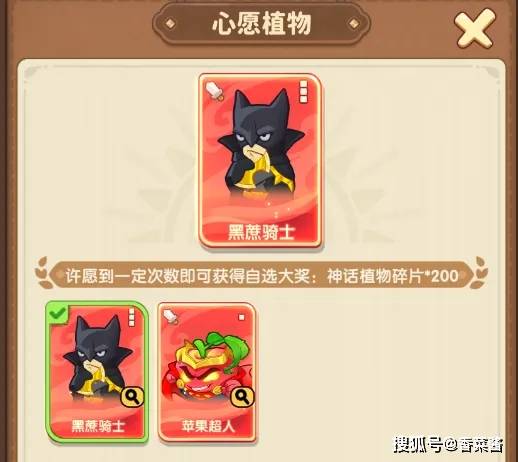Click the 搜狐号@香菜酱 watermark text
The width and height of the screenshot is (518, 462).
pos(449,445)
